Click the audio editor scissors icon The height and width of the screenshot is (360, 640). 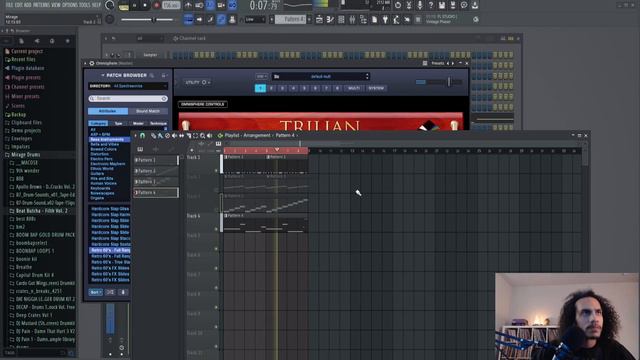tap(409, 5)
